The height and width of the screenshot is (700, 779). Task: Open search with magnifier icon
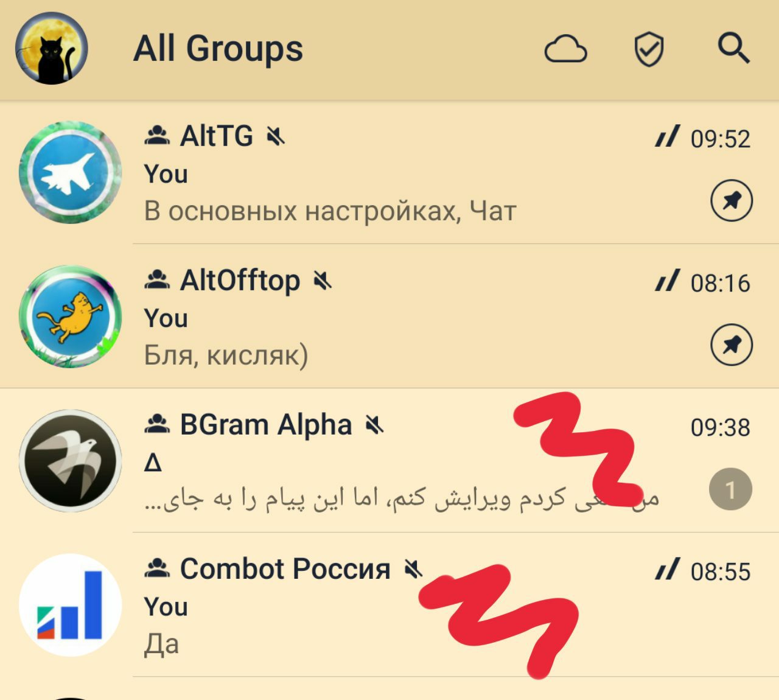click(x=733, y=49)
